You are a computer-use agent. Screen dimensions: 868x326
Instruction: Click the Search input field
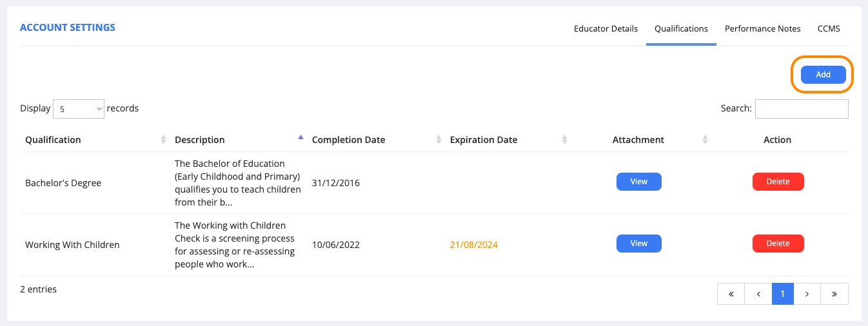[x=801, y=109]
